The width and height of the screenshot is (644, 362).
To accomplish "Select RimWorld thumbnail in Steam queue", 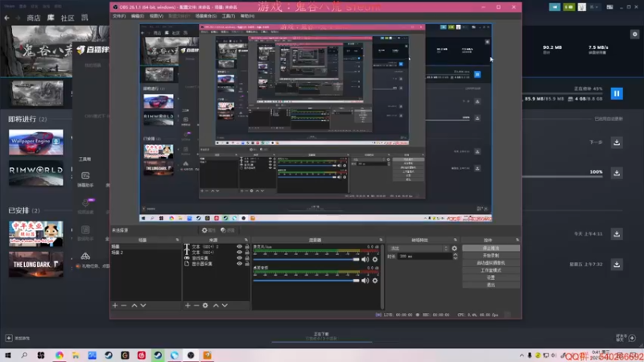I will tap(36, 173).
